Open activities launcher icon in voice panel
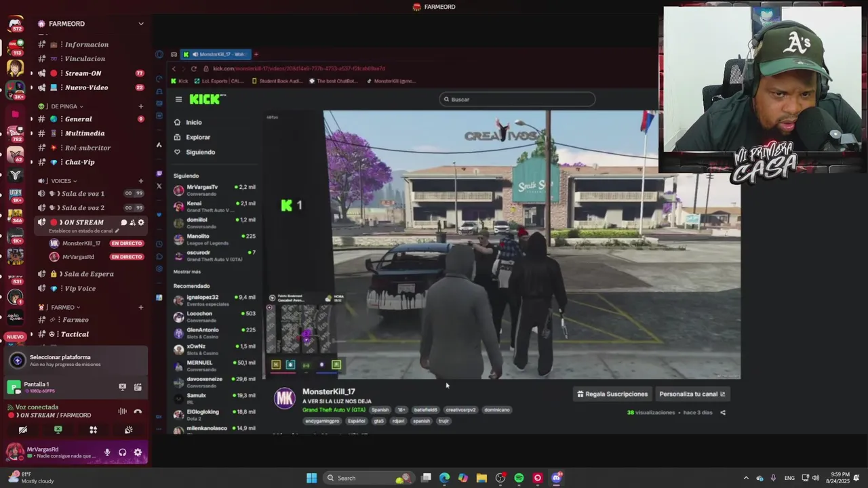 [94, 430]
